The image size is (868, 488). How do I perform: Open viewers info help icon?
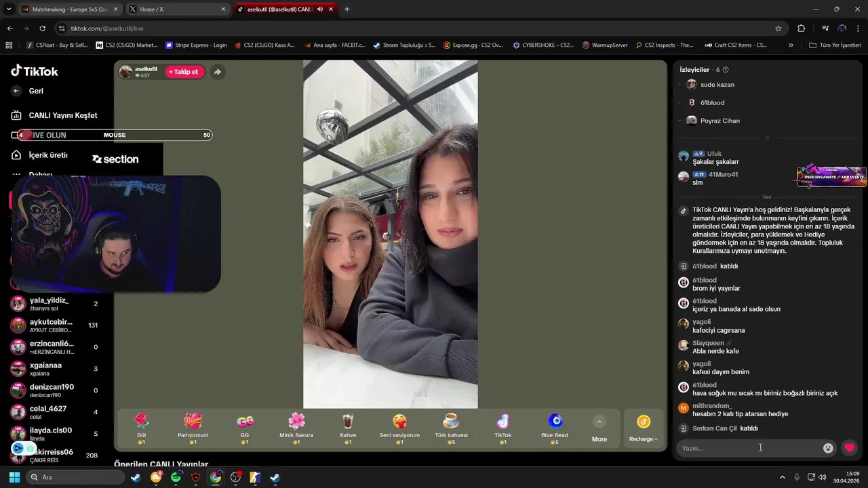(726, 70)
